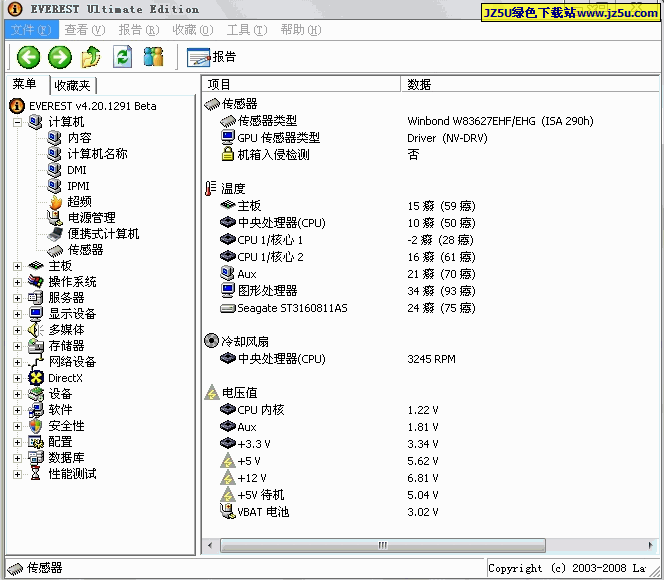Expand the 多媒体 tree node
This screenshot has height=580, width=664.
17,331
